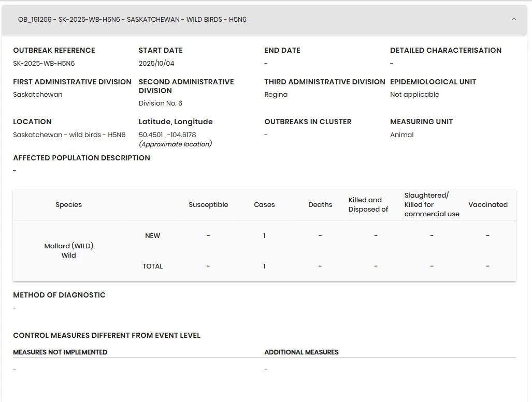This screenshot has width=532, height=402.
Task: Click the Cases value in TOTAL row
Action: coord(264,266)
